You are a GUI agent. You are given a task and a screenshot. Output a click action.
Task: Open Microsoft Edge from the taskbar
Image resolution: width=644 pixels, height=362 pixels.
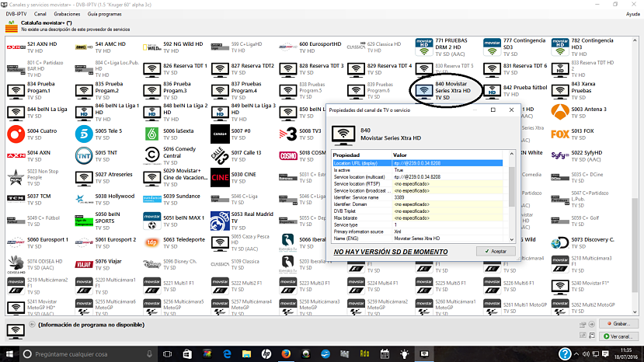point(227,353)
